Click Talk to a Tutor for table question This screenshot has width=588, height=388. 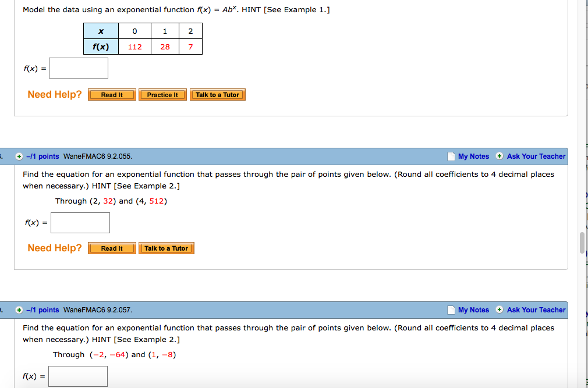coord(218,95)
